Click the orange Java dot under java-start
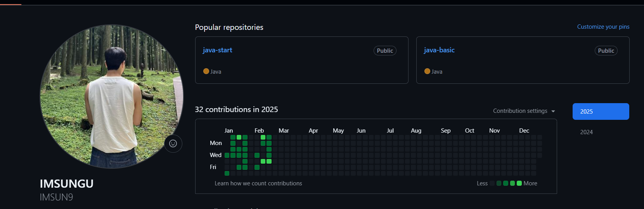 click(x=206, y=71)
